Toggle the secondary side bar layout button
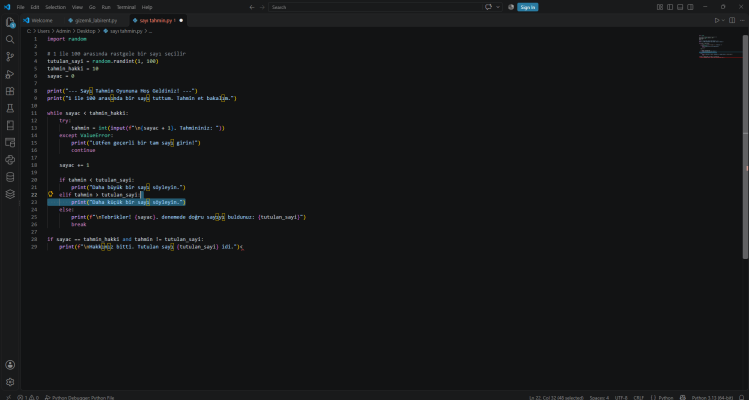This screenshot has height=400, width=749. pos(690,7)
